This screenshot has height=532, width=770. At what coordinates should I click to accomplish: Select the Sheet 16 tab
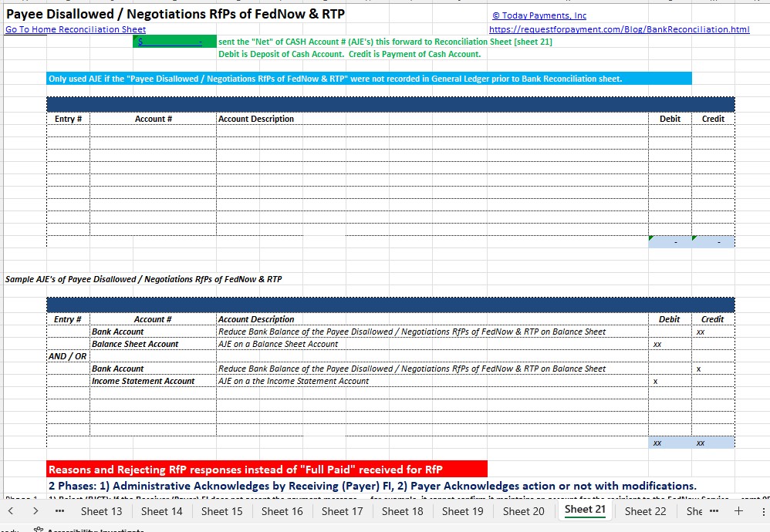(282, 511)
